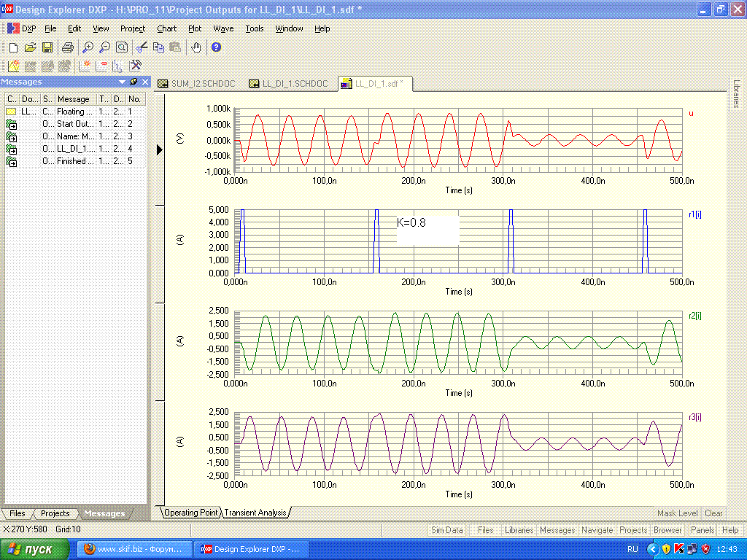
Task: Click the Sim Data status bar button
Action: pyautogui.click(x=446, y=530)
